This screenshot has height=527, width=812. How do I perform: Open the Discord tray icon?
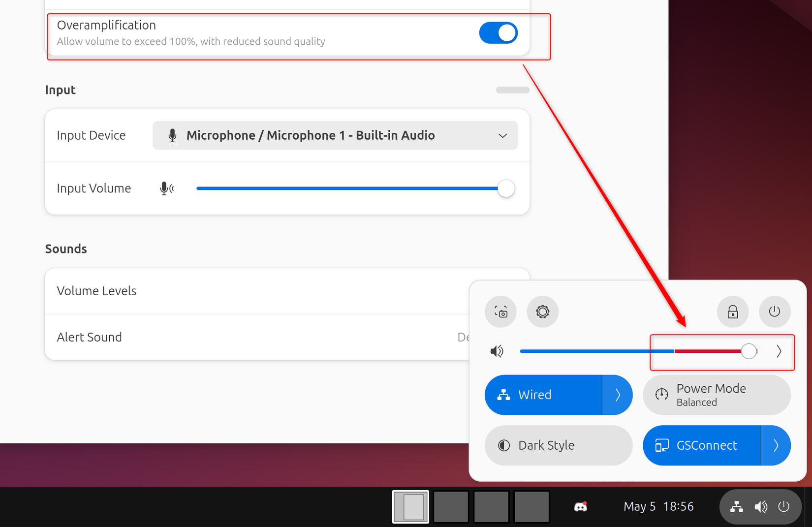point(581,506)
